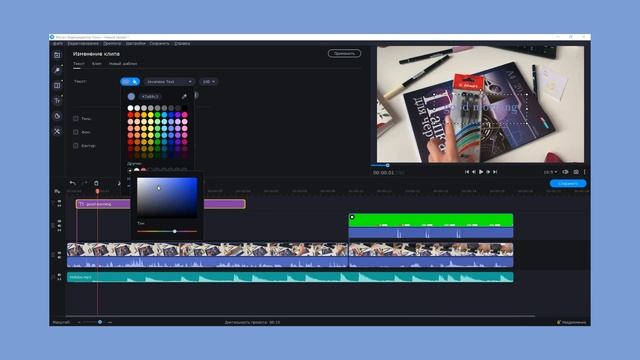Open the file import tab in the left sidebar

tap(57, 55)
